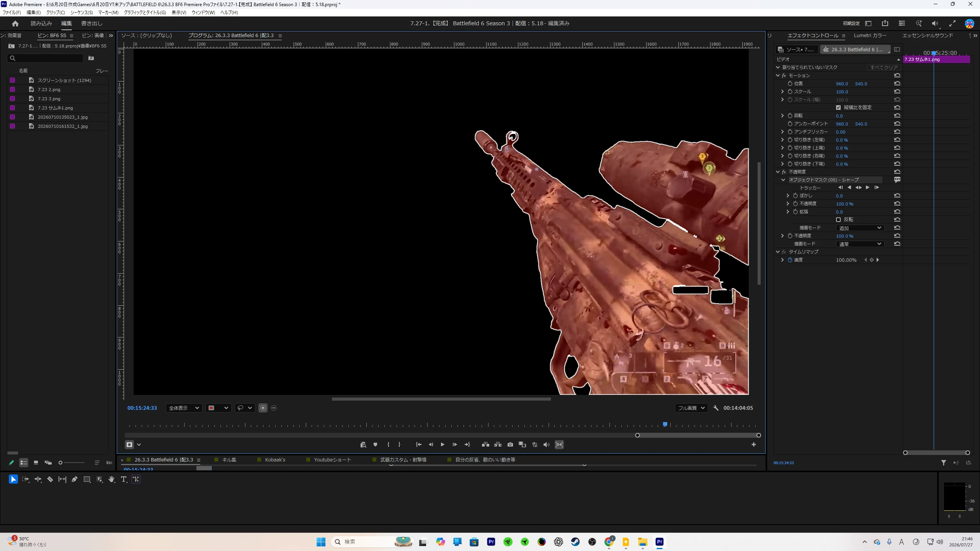Image resolution: width=980 pixels, height=551 pixels.
Task: Click the すべてクリア clear all button
Action: click(x=884, y=67)
